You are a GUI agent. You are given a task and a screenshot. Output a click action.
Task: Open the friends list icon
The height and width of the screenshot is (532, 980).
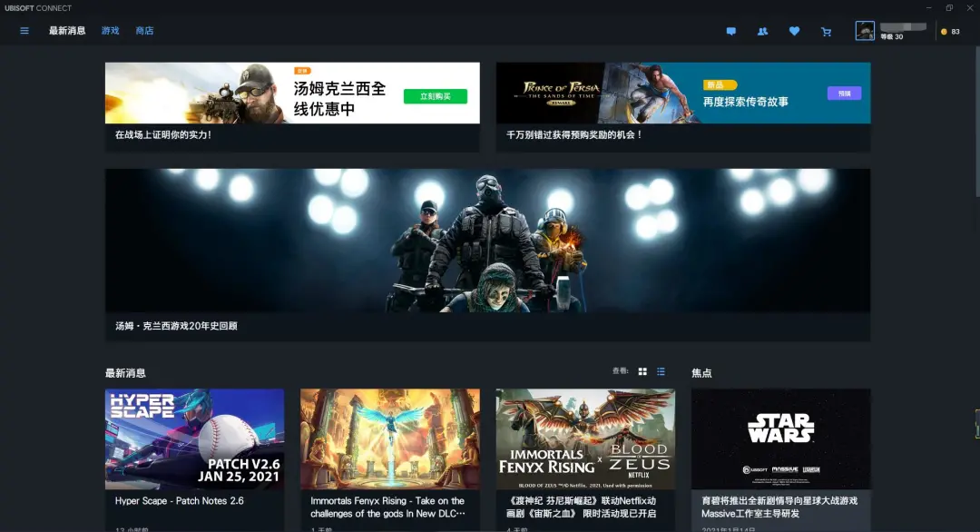click(762, 31)
